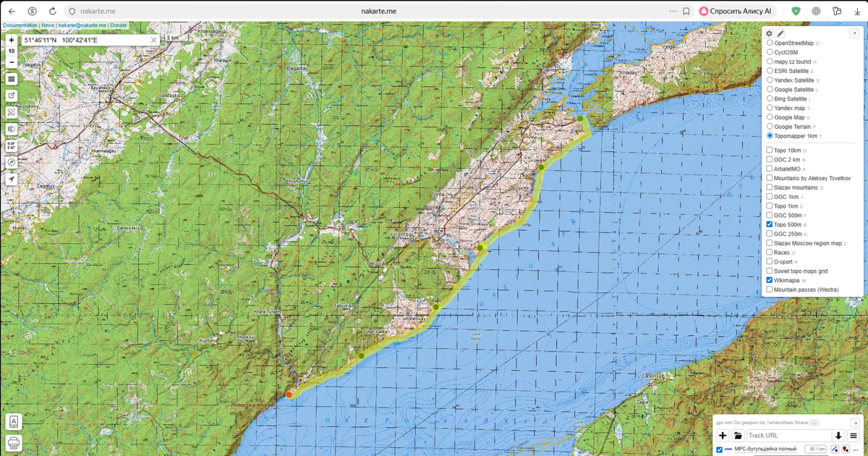Open the hamburger menu on left toolbar
This screenshot has width=868, height=456.
[x=12, y=79]
